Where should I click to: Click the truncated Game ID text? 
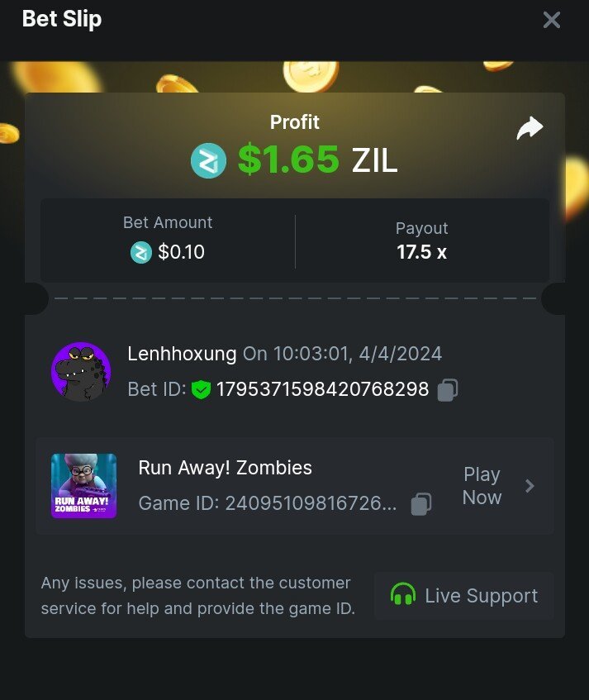pos(268,503)
